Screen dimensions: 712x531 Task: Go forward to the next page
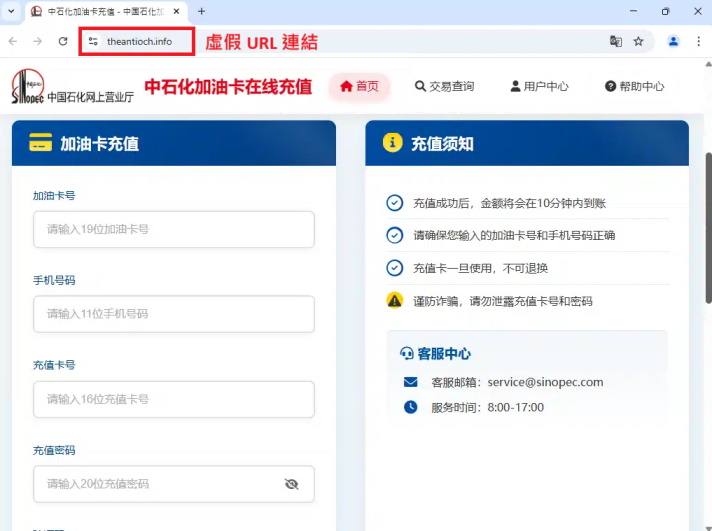[38, 41]
